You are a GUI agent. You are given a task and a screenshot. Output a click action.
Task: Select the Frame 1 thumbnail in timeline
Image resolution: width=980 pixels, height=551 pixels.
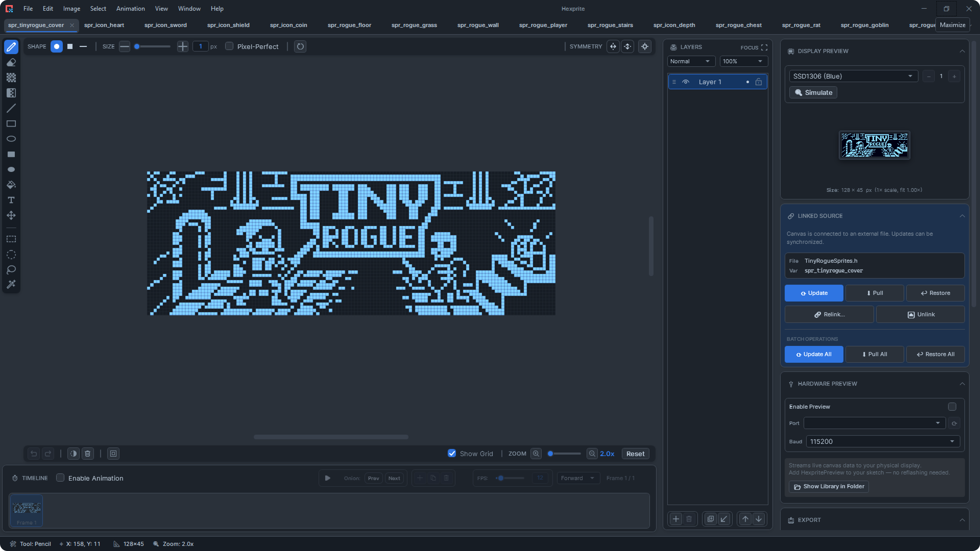coord(26,510)
